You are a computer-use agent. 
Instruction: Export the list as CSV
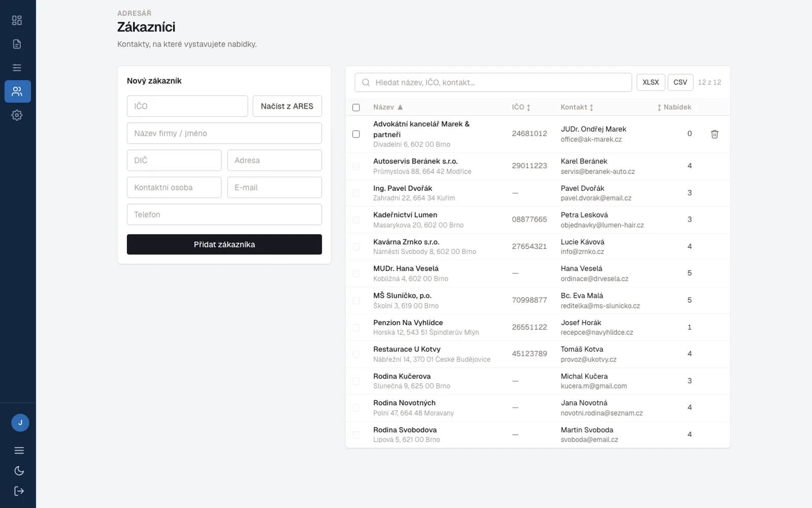coord(680,82)
